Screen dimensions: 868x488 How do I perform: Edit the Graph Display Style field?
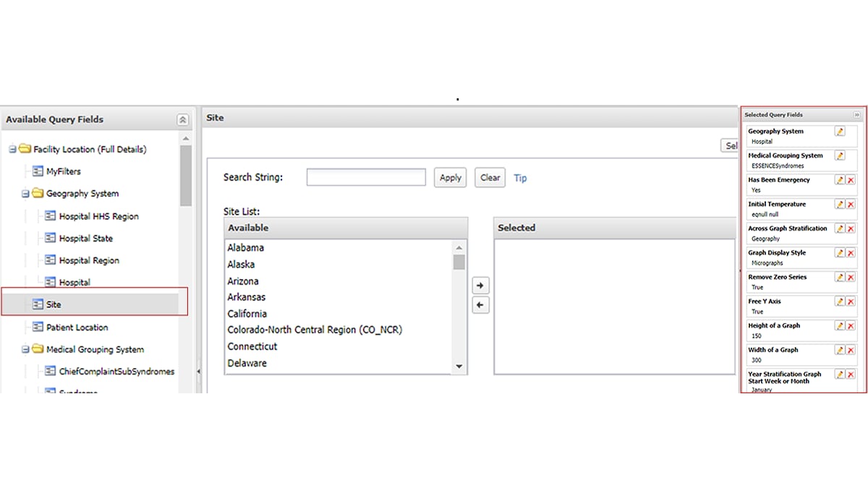pos(840,253)
